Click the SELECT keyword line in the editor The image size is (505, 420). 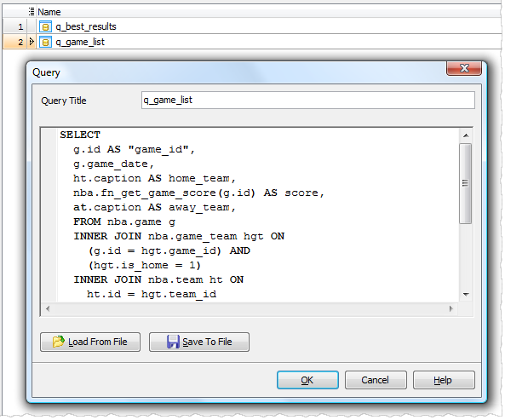pos(80,135)
